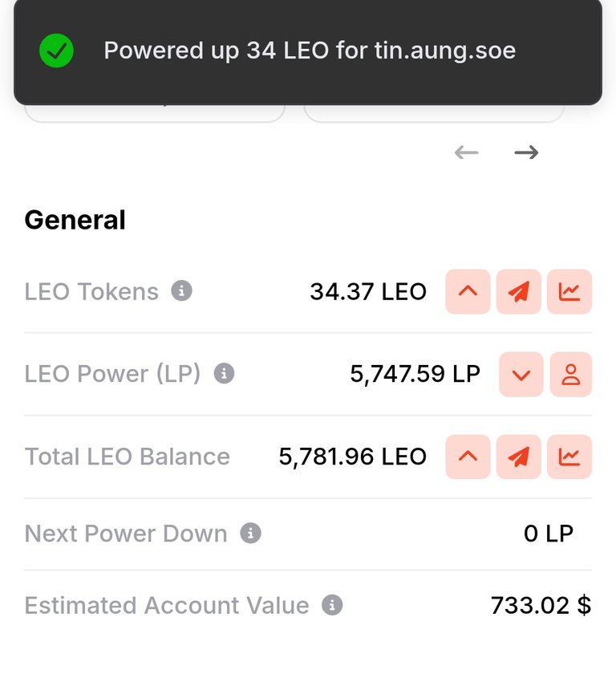
Task: Show info for Next Power Down
Action: [251, 533]
